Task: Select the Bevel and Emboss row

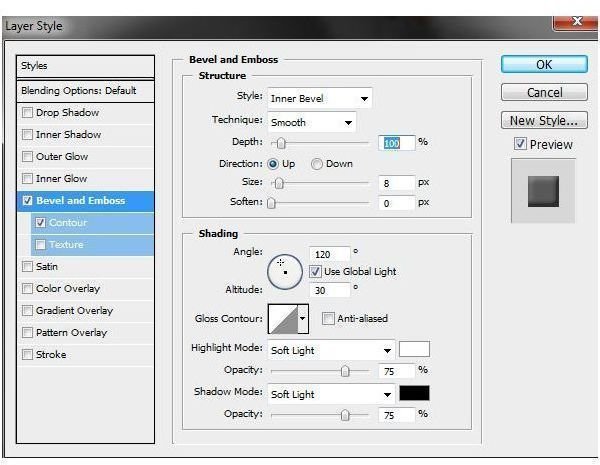Action: 85,201
